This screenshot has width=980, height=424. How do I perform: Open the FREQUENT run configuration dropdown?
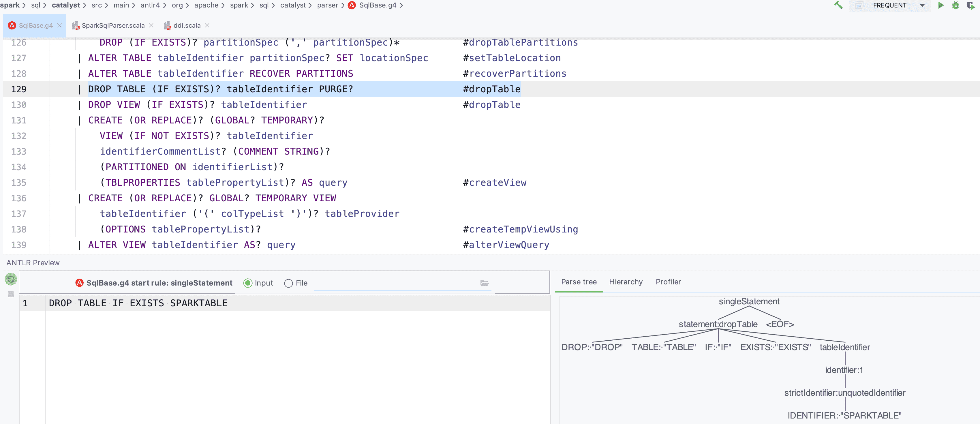(922, 5)
